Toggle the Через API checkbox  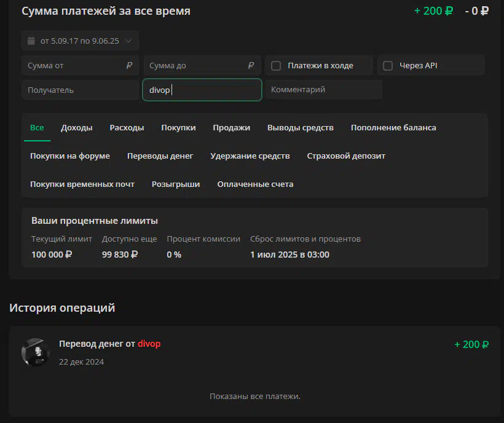(x=388, y=66)
